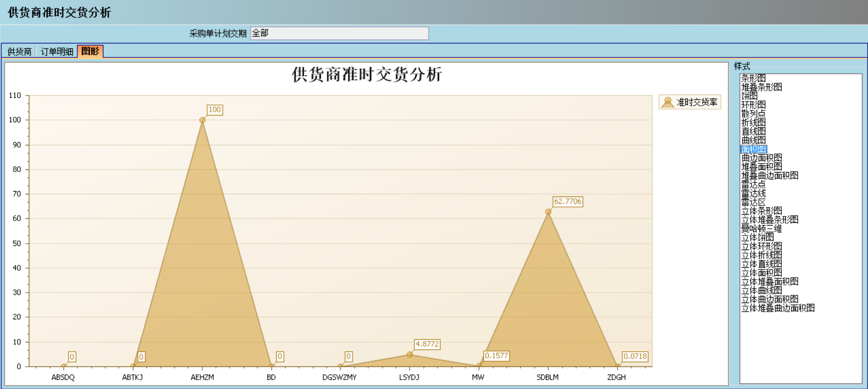Choose 立体条形图 style
The height and width of the screenshot is (389, 868).
pos(762,211)
